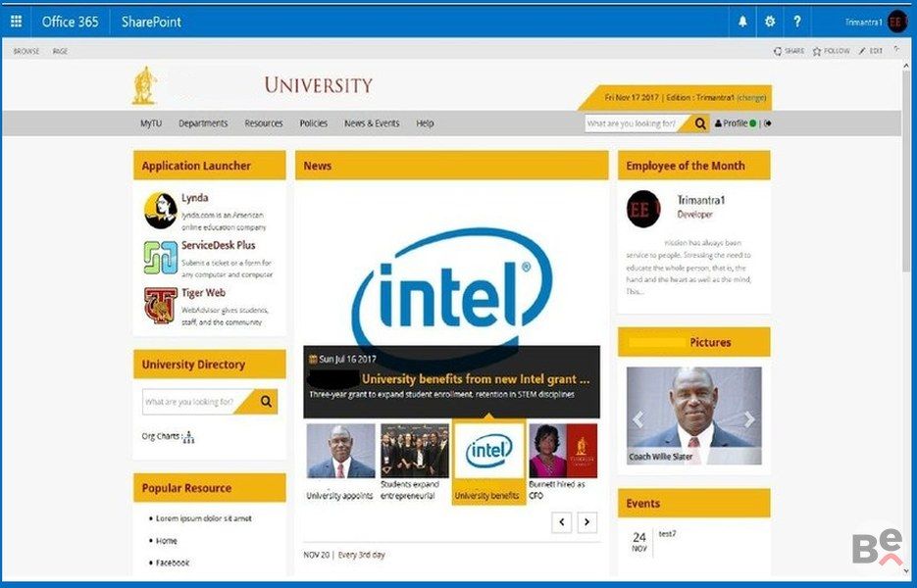Viewport: 917px width, 588px height.
Task: Go to next news slide arrow
Action: click(587, 522)
